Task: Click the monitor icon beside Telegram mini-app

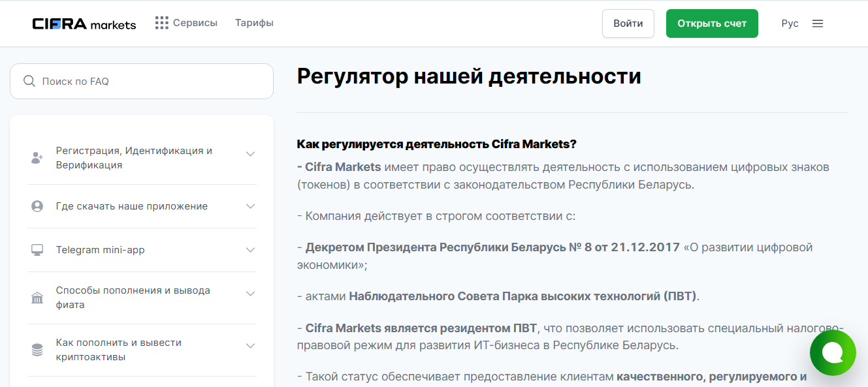Action: click(37, 249)
